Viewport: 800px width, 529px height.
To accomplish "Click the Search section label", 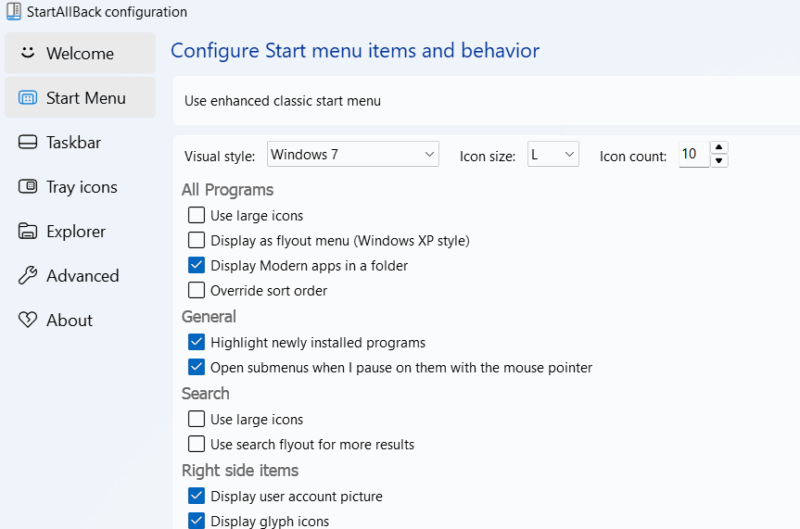I will (206, 393).
